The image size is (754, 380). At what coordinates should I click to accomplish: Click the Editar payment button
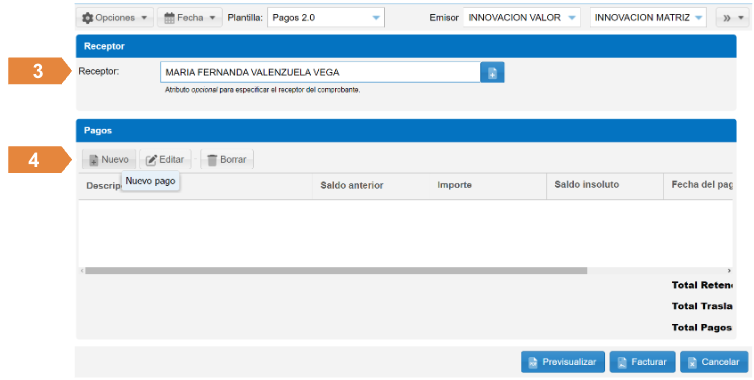coord(165,160)
